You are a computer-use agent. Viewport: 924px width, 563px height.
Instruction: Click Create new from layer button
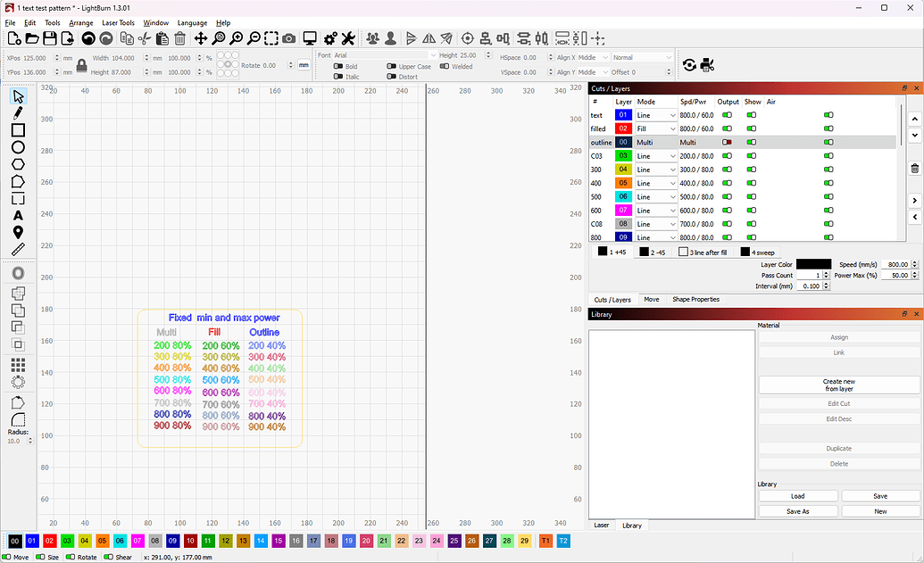click(839, 385)
